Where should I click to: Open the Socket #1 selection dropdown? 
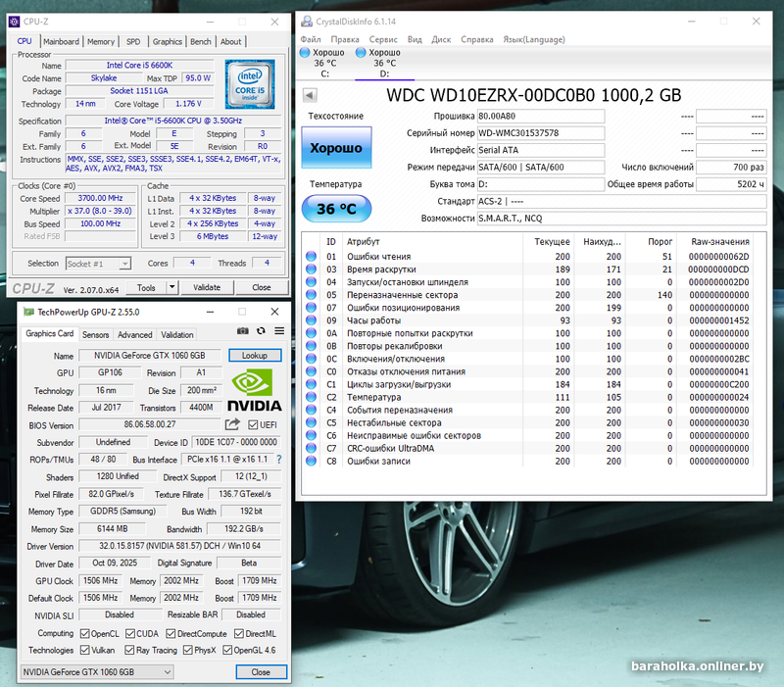tap(99, 263)
